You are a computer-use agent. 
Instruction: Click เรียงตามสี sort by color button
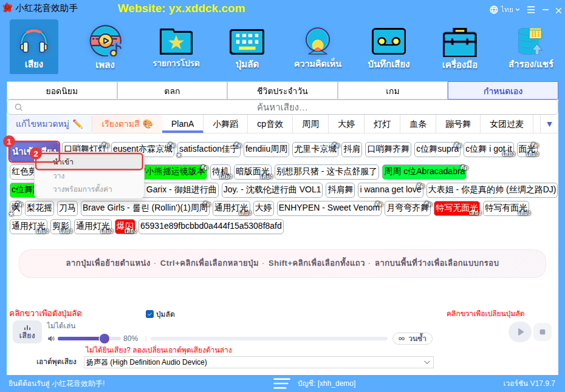[x=127, y=124]
